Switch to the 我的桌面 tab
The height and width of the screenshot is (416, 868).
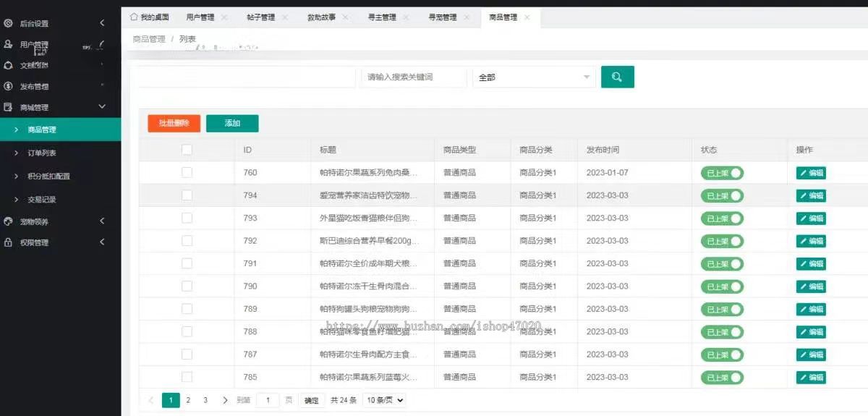150,17
